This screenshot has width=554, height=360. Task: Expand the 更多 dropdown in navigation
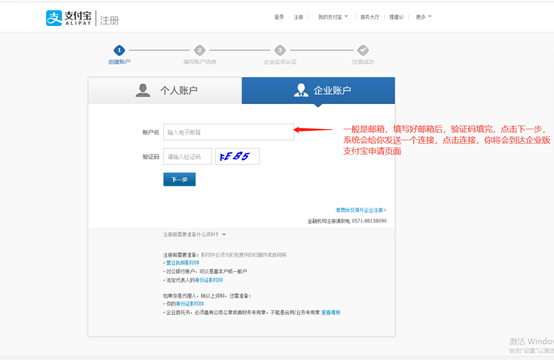424,17
